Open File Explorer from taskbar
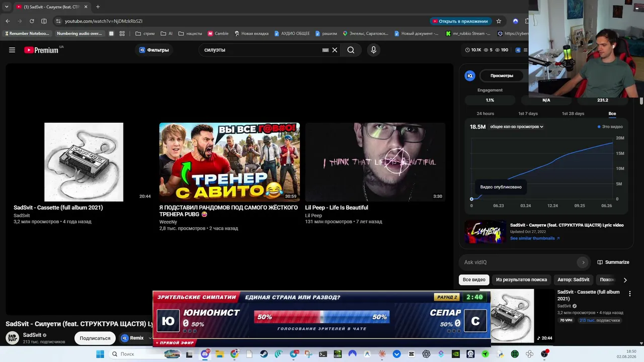Image resolution: width=644 pixels, height=362 pixels. coord(220,354)
